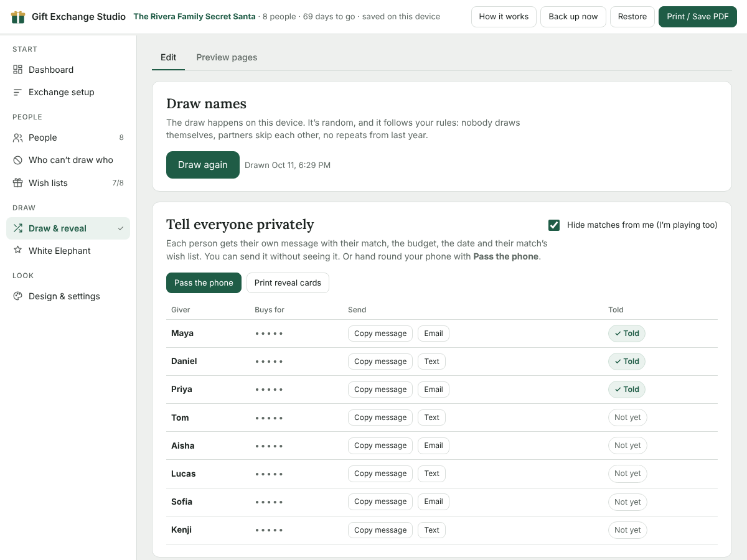Toggle Daniel's Told status badge
Screen dimensions: 747x560
click(x=627, y=362)
